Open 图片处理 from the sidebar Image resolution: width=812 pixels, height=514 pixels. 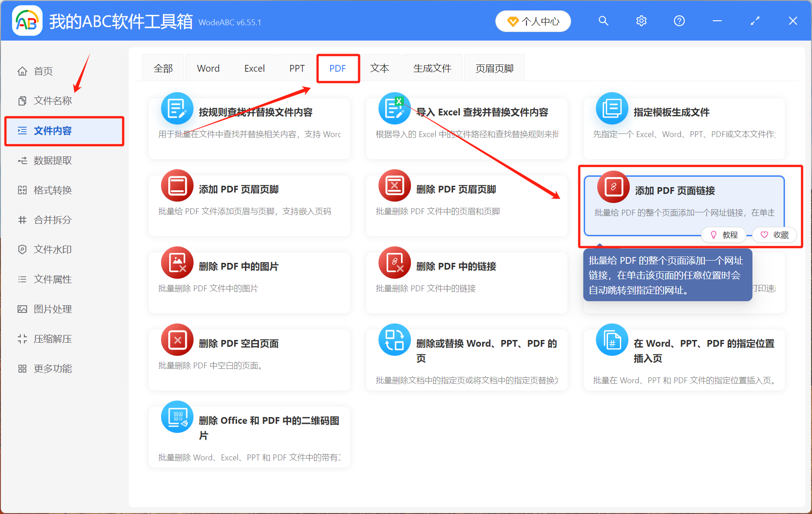52,309
